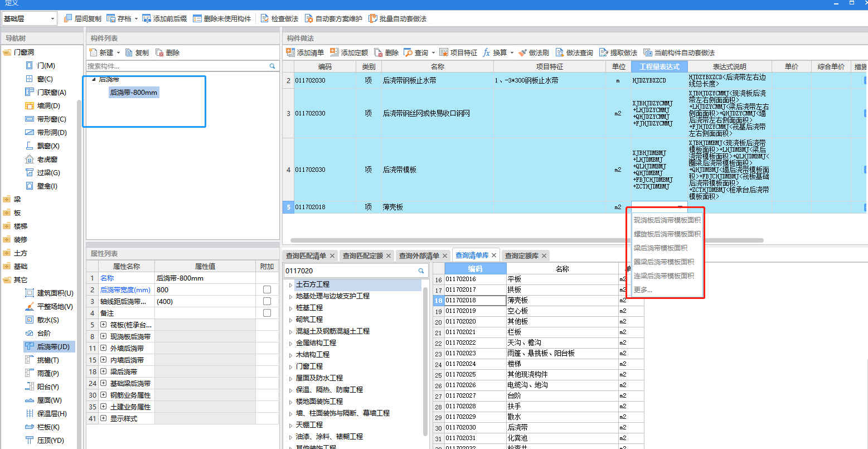
Task: Choose 现浇板后浇带模板面积 from dropdown list
Action: pyautogui.click(x=667, y=220)
